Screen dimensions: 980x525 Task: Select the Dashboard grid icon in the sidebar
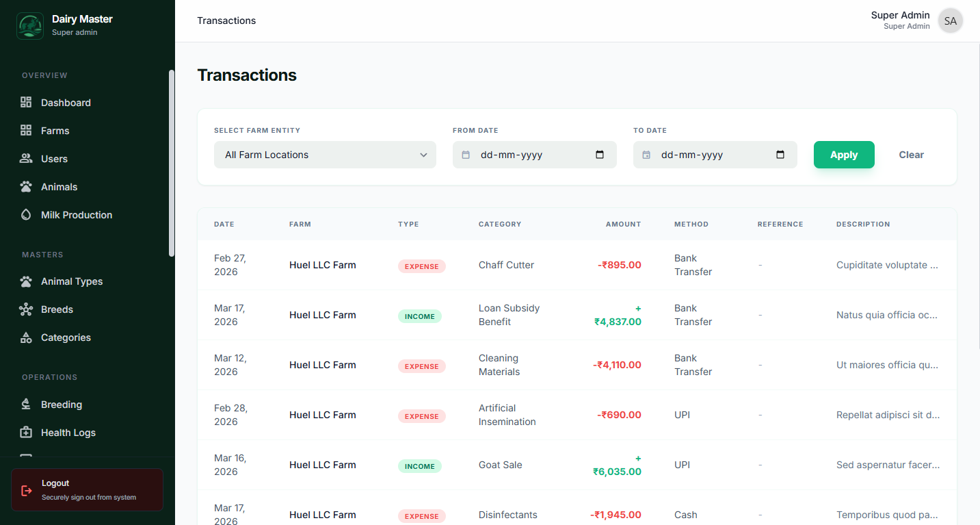coord(25,102)
